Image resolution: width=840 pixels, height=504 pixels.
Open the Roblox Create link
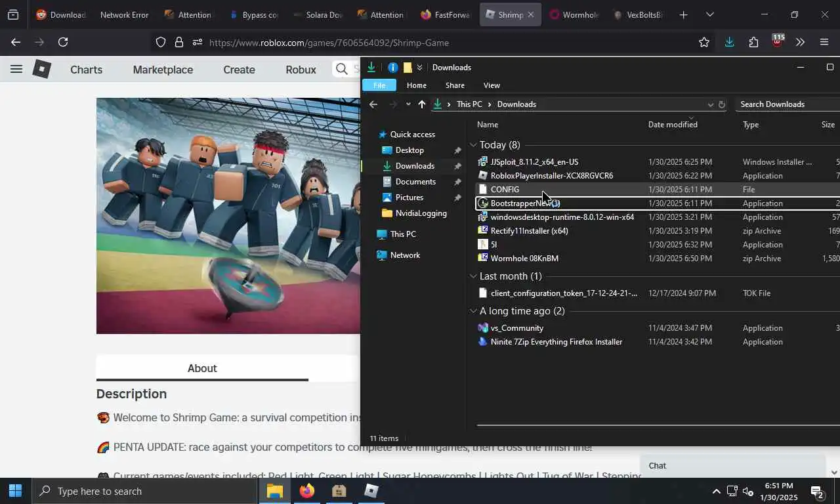tap(239, 70)
